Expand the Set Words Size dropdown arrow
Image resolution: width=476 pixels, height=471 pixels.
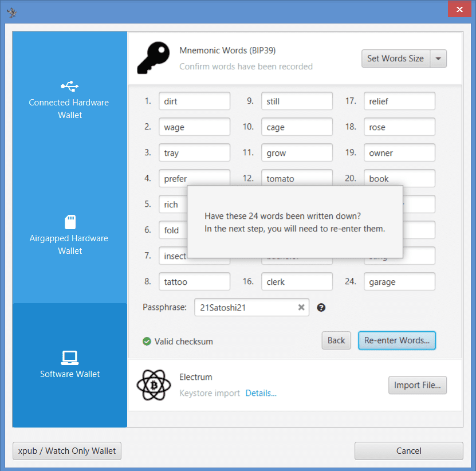(x=438, y=58)
